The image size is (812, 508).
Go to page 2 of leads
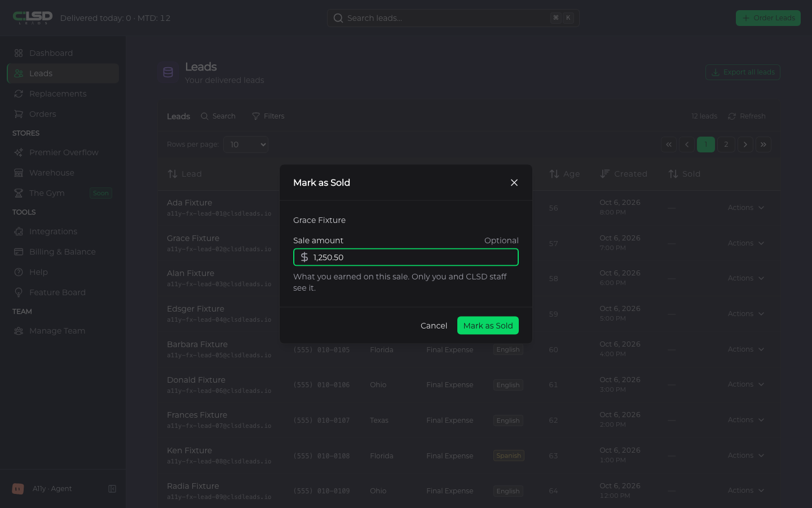726,144
